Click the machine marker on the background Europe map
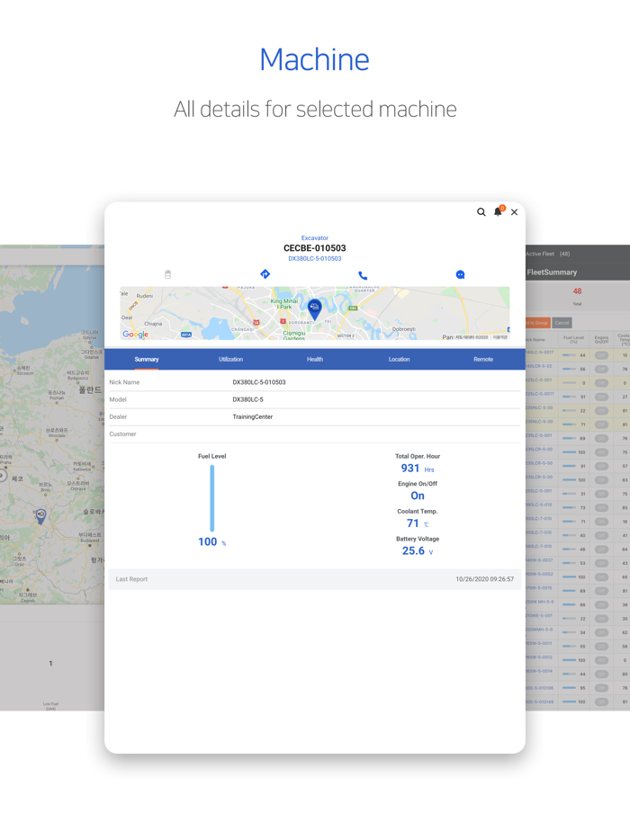Viewport: 630px width, 840px height. point(40,516)
